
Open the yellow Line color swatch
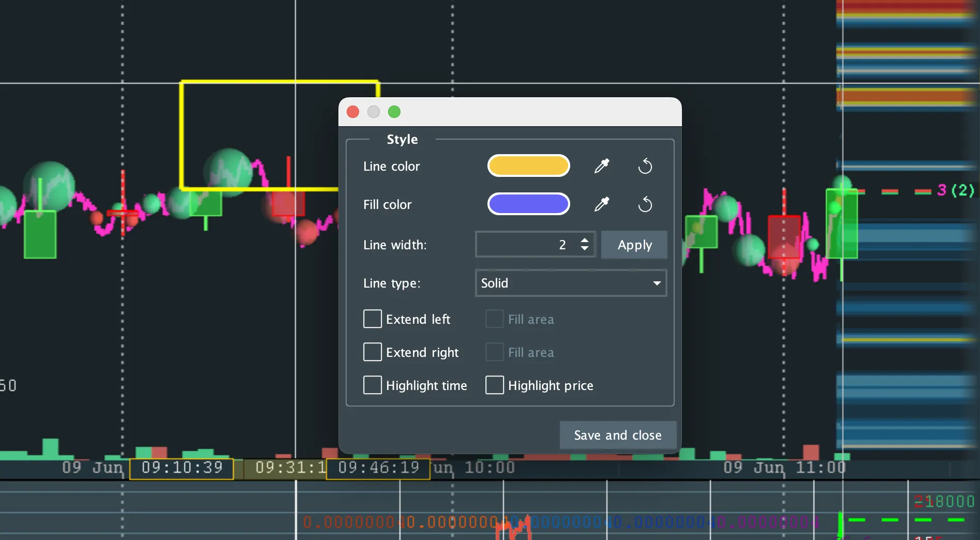click(x=528, y=166)
